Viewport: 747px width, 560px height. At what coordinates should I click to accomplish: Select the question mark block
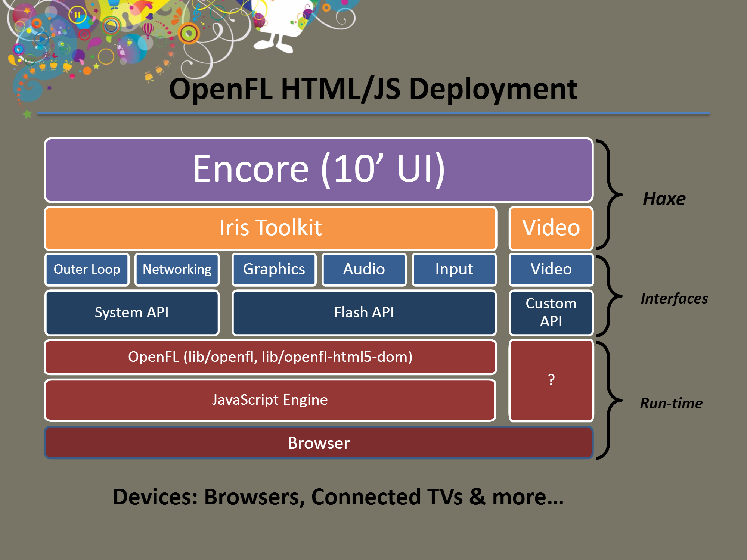coord(551,380)
